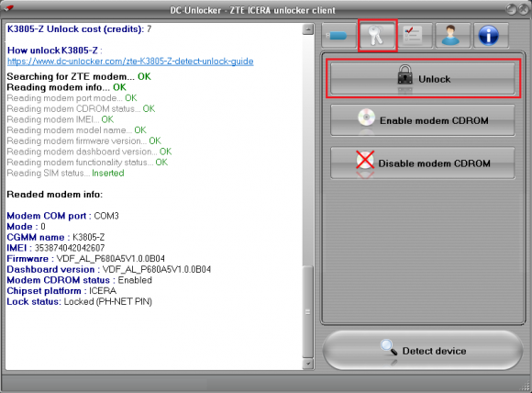
Task: Click Disable modem CDROM
Action: point(423,163)
